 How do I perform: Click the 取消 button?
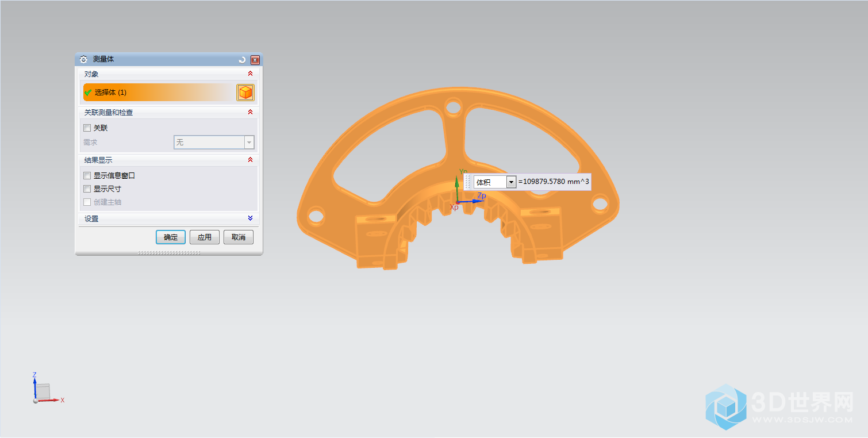click(x=239, y=237)
